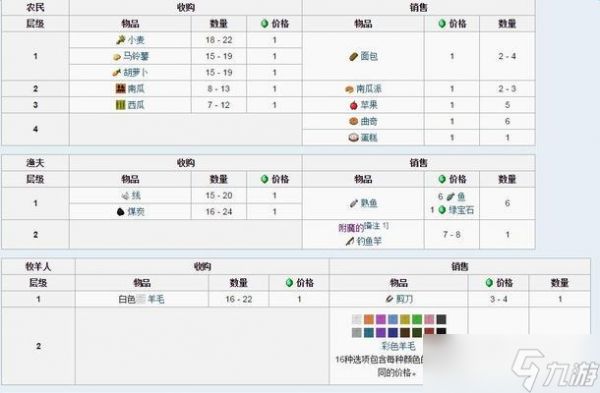Viewport: 600px width, 393px height.
Task: Click the 15 - 19 quantity in 马铃薯 row
Action: pyautogui.click(x=219, y=56)
